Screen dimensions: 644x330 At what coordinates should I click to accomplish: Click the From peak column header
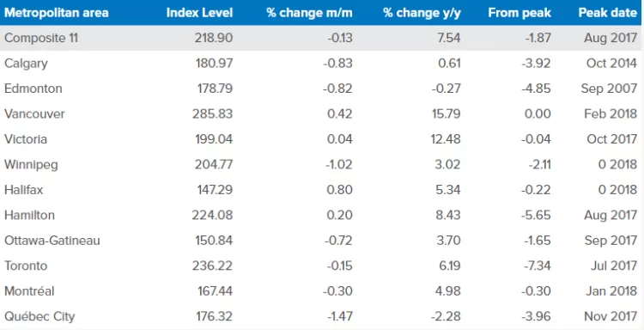tap(519, 13)
